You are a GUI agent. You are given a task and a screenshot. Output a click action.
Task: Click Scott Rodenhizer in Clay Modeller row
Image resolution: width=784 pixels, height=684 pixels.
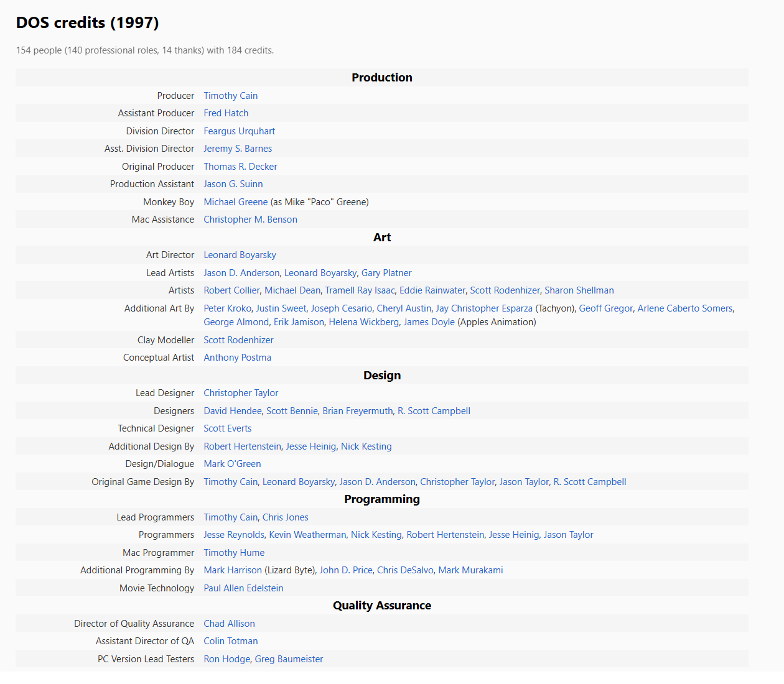point(238,340)
